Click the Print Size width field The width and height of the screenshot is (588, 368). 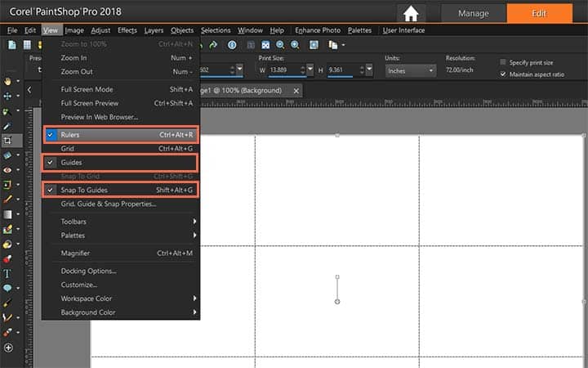pos(284,70)
